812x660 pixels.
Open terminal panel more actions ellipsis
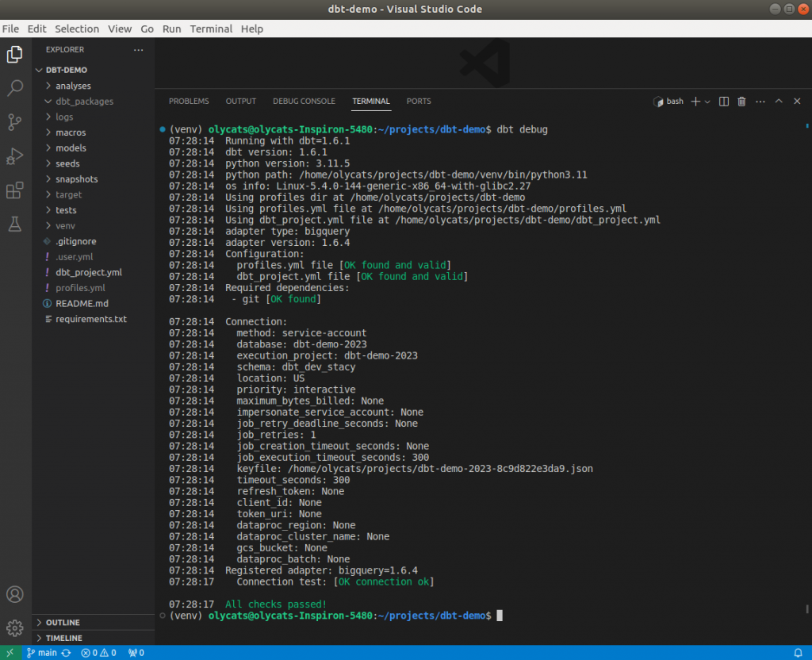tap(760, 102)
